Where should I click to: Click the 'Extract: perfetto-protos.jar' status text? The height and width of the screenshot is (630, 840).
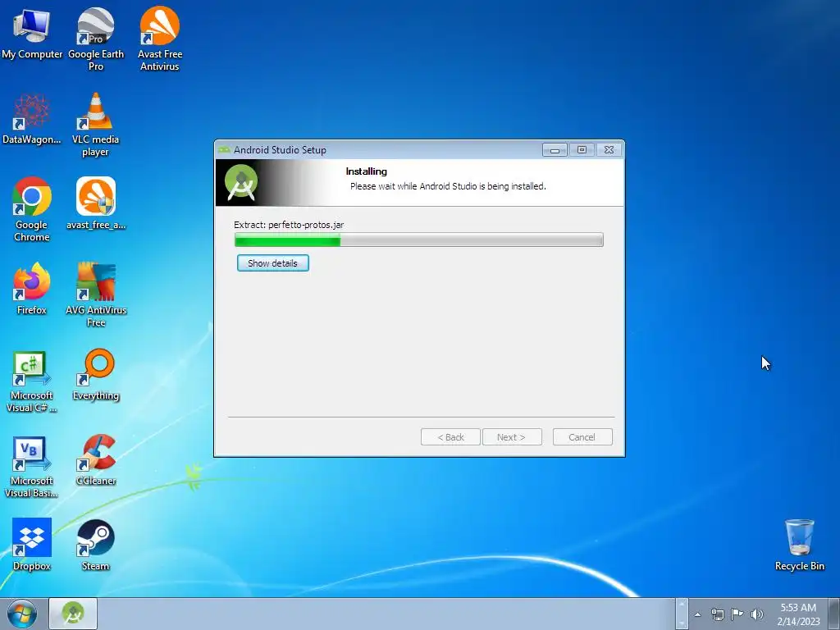point(289,225)
